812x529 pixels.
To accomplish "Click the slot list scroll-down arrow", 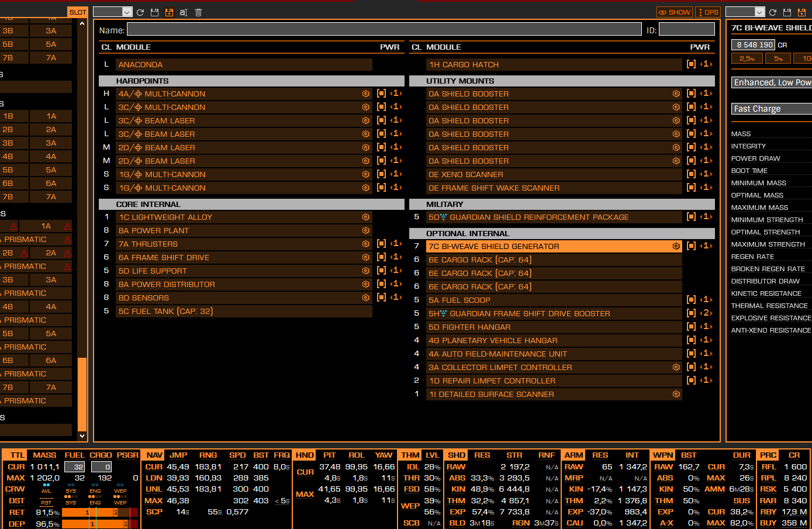I will point(82,435).
